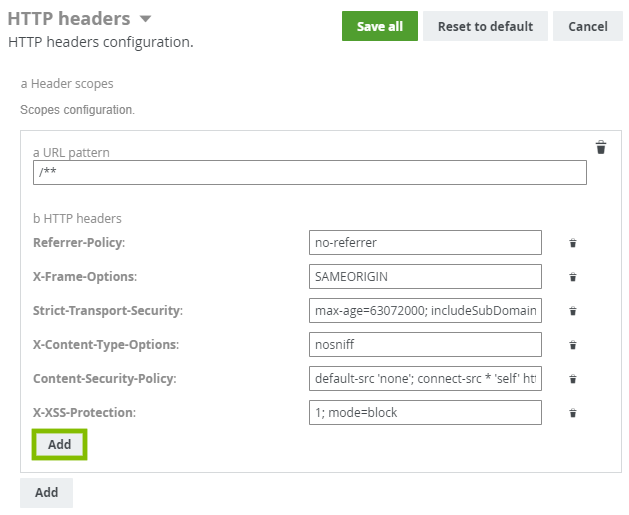This screenshot has height=515, width=629.
Task: Remove the Referrer-Policy header row
Action: [x=573, y=243]
